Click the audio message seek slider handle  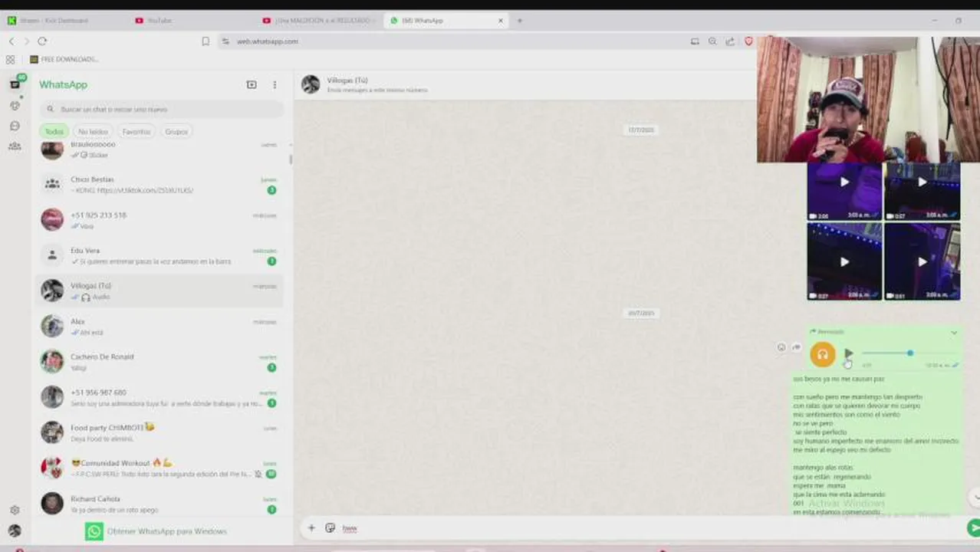(x=910, y=353)
